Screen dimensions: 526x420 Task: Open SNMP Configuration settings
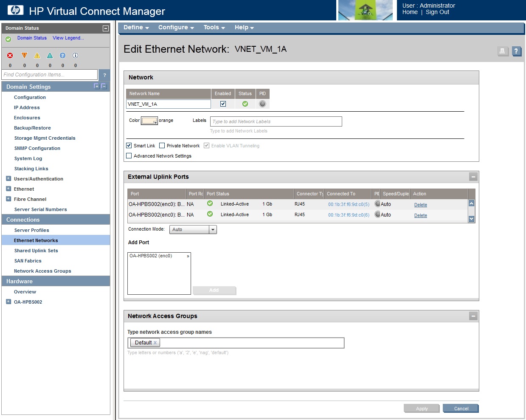[x=37, y=148]
